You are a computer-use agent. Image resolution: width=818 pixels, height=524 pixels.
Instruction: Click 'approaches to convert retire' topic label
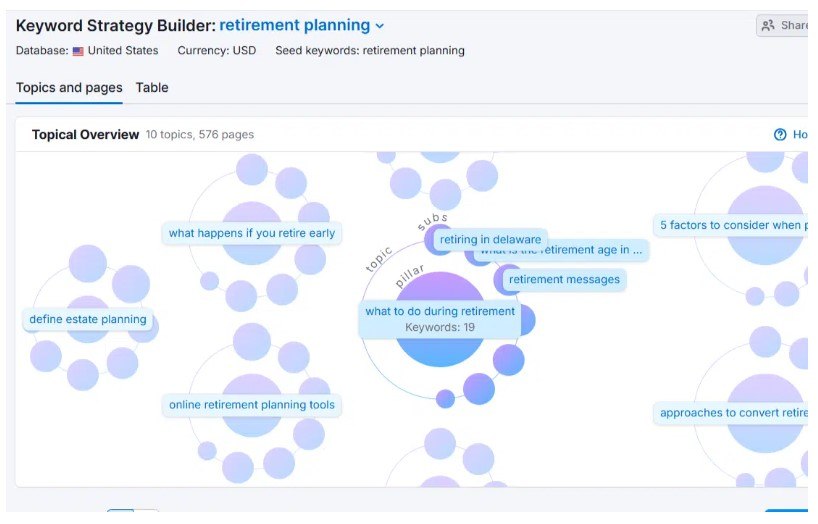pyautogui.click(x=732, y=412)
